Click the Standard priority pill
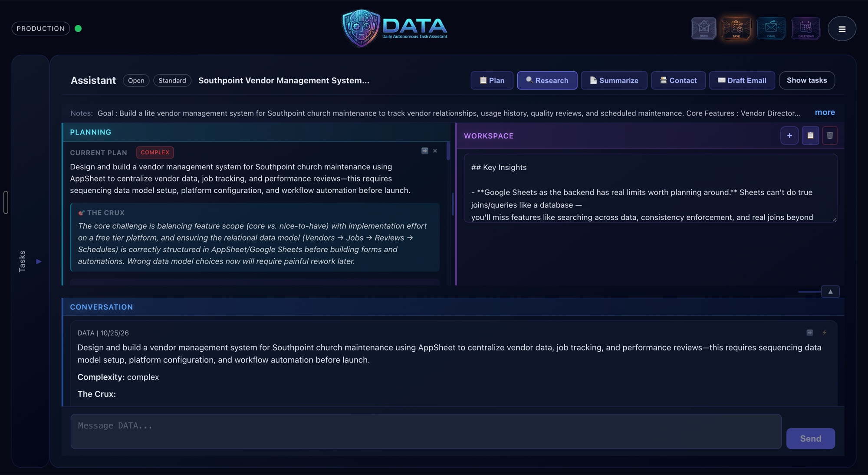The height and width of the screenshot is (475, 868). (172, 81)
